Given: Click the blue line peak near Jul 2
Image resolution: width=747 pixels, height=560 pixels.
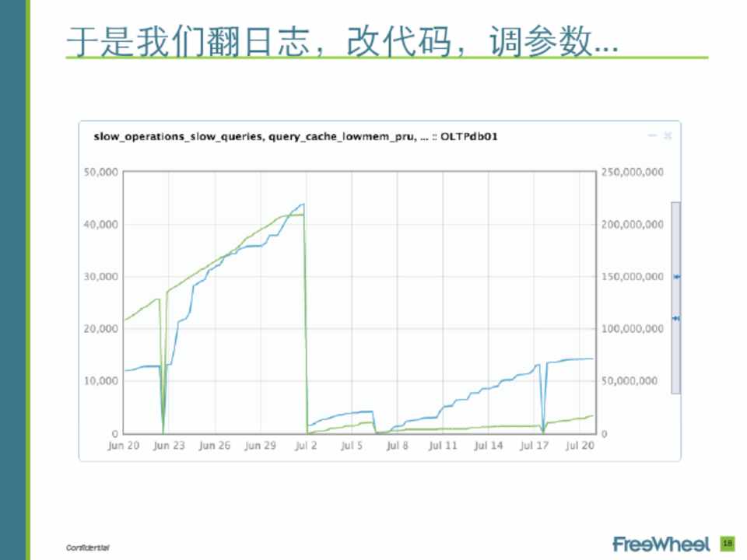Looking at the screenshot, I should pyautogui.click(x=302, y=205).
